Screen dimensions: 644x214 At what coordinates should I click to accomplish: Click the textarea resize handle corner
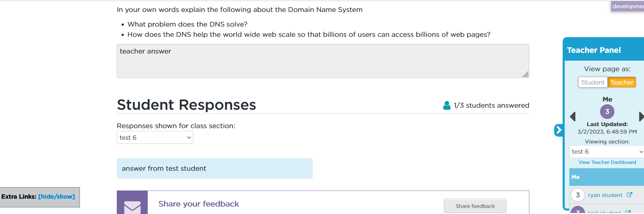click(x=526, y=75)
